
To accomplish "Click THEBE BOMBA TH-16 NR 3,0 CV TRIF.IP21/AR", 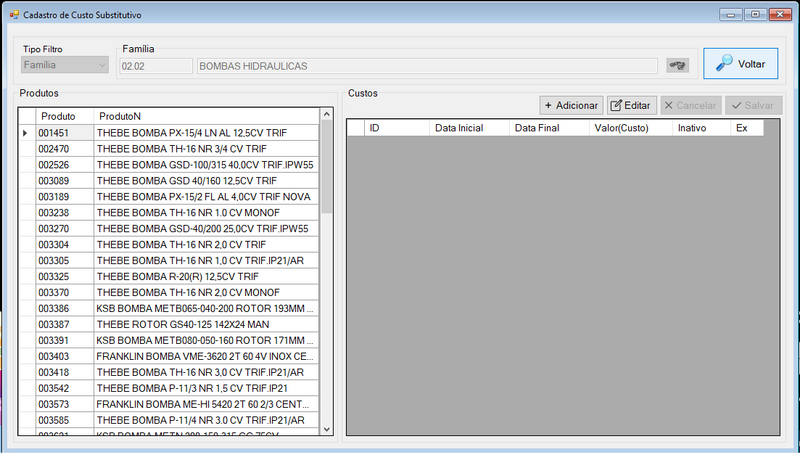I will (x=207, y=372).
